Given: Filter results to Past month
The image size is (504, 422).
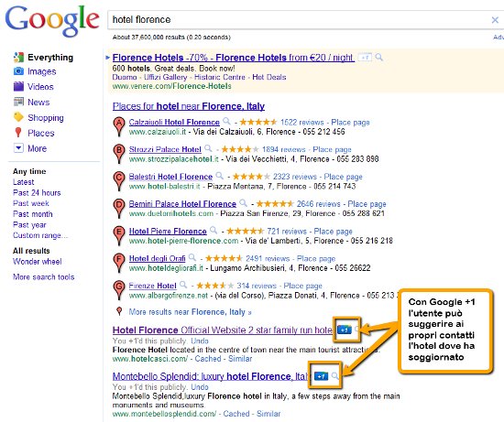Looking at the screenshot, I should point(33,214).
